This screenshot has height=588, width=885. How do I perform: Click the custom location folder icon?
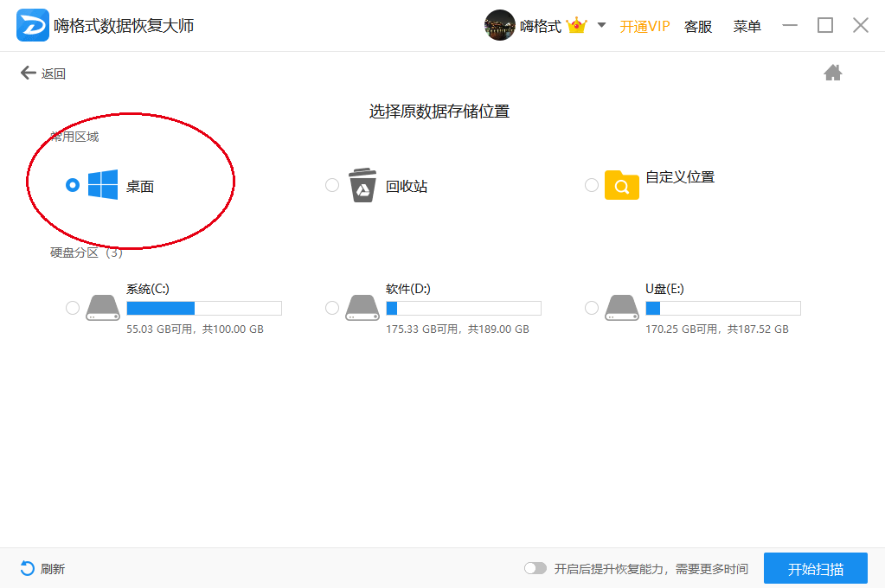coord(621,185)
